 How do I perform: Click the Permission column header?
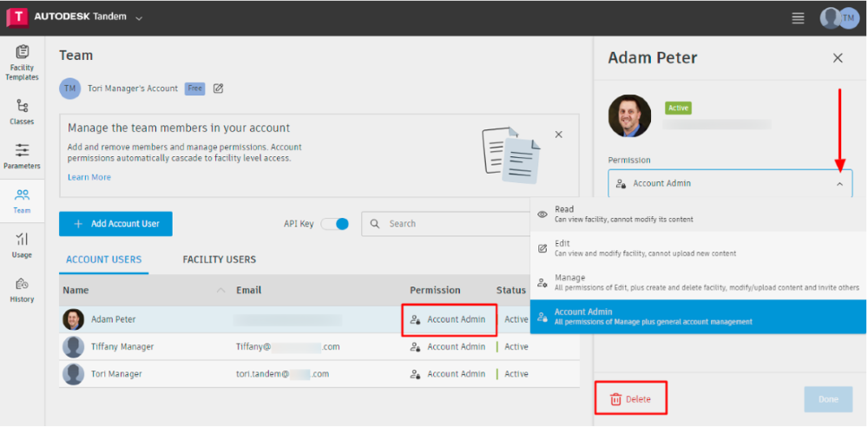point(435,290)
